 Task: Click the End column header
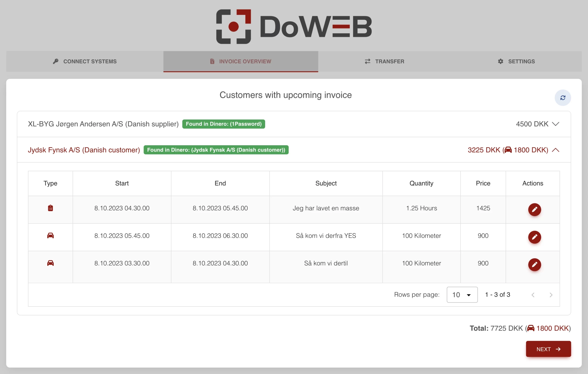[x=220, y=183]
